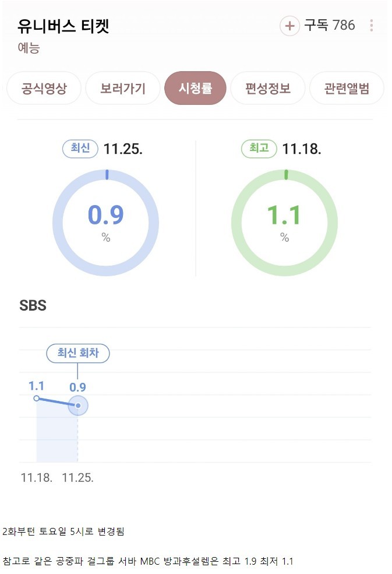This screenshot has width=392, height=574.
Task: Select the 시청률 tab
Action: (x=196, y=88)
